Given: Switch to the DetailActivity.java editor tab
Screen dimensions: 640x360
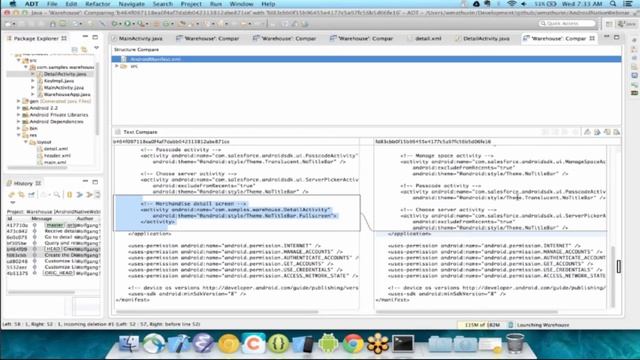Looking at the screenshot, I should 483,38.
